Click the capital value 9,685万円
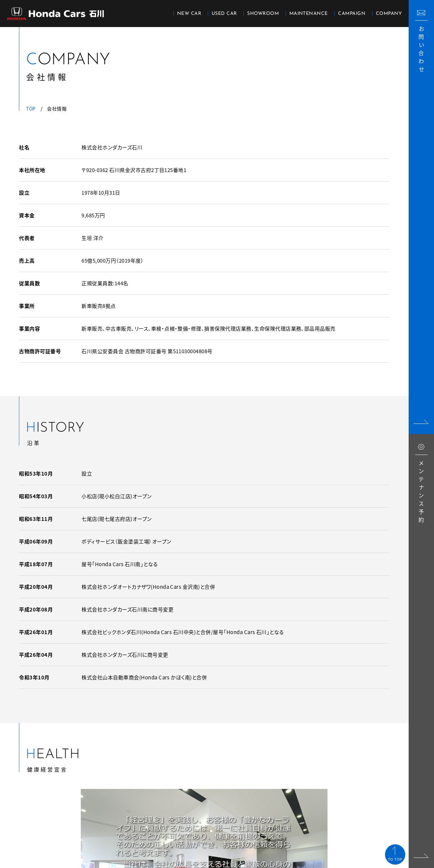 click(93, 216)
